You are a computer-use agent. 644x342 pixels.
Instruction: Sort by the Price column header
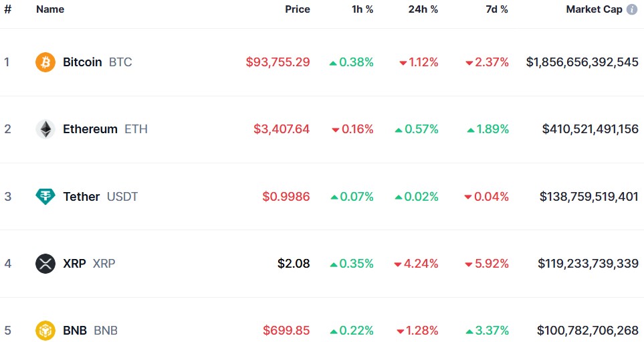click(x=298, y=9)
